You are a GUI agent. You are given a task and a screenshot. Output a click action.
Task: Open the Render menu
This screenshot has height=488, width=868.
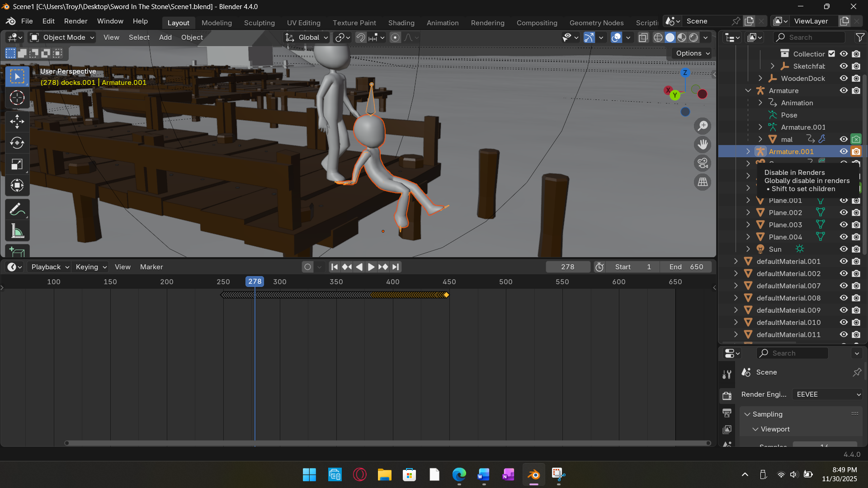[75, 21]
